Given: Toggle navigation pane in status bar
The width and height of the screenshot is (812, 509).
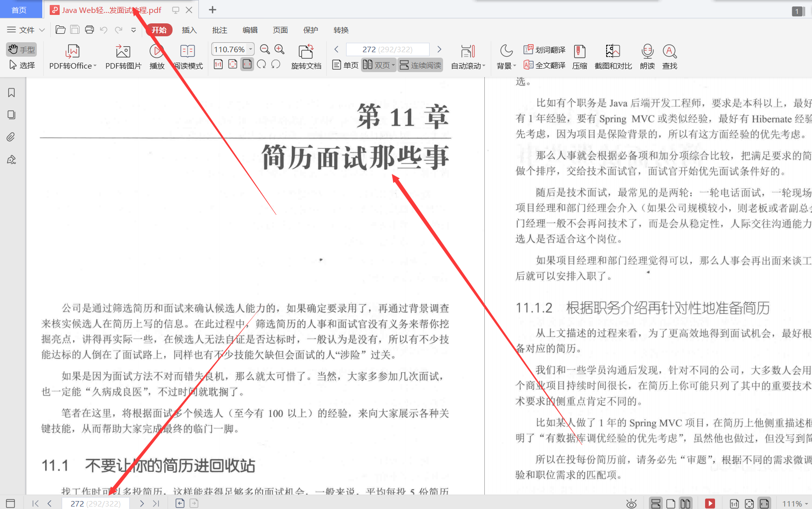Looking at the screenshot, I should tap(10, 503).
